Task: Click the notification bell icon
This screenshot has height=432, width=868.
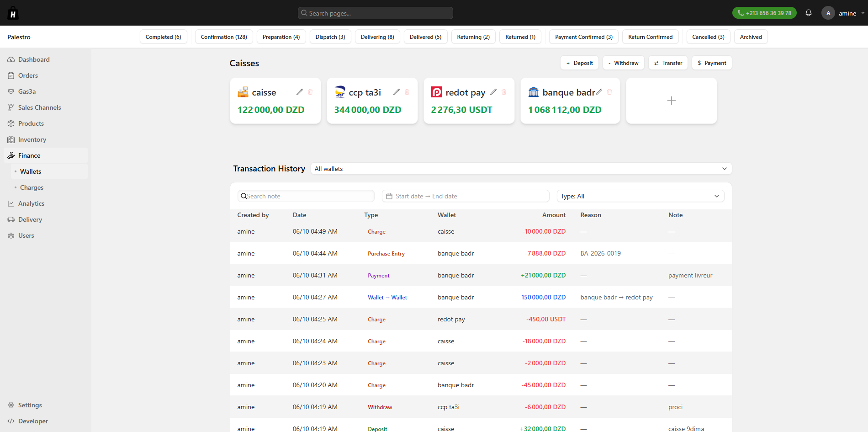Action: click(809, 13)
